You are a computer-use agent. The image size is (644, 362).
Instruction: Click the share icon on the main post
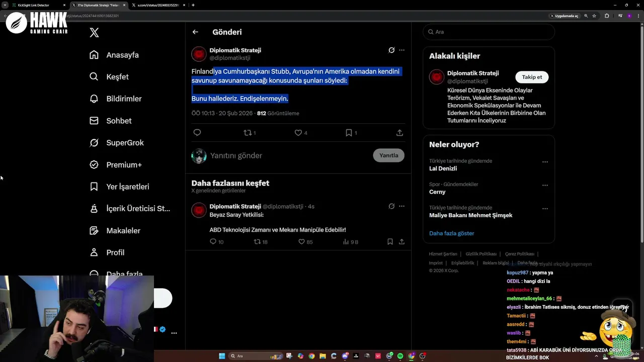(x=399, y=133)
